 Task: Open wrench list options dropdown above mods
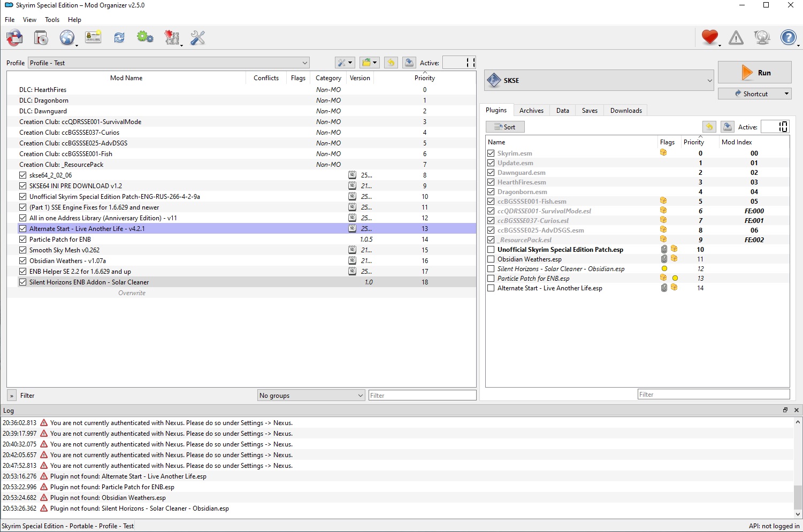tap(345, 63)
